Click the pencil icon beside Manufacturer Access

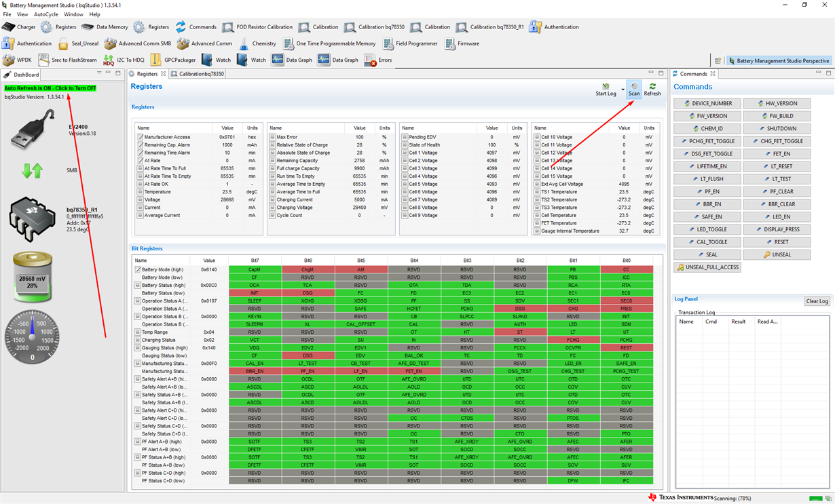coord(141,137)
